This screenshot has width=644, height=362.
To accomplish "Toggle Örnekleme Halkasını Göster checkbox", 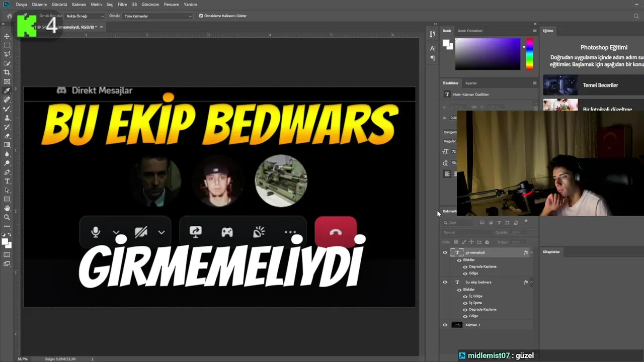I will pos(201,16).
